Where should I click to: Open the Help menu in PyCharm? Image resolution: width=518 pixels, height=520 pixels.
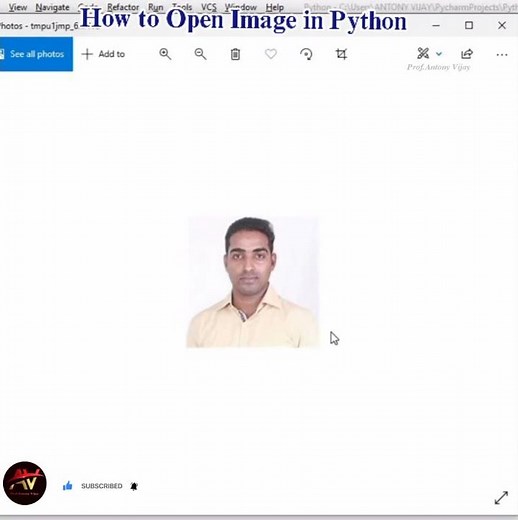(x=275, y=7)
